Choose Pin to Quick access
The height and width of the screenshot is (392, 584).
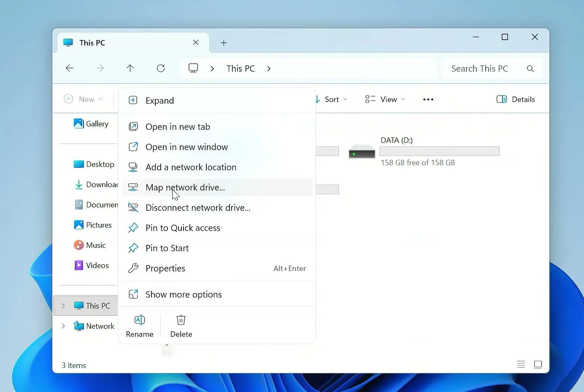(217, 228)
